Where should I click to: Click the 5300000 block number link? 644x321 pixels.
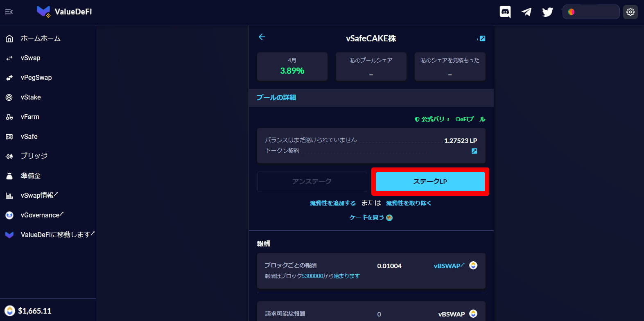pos(312,276)
